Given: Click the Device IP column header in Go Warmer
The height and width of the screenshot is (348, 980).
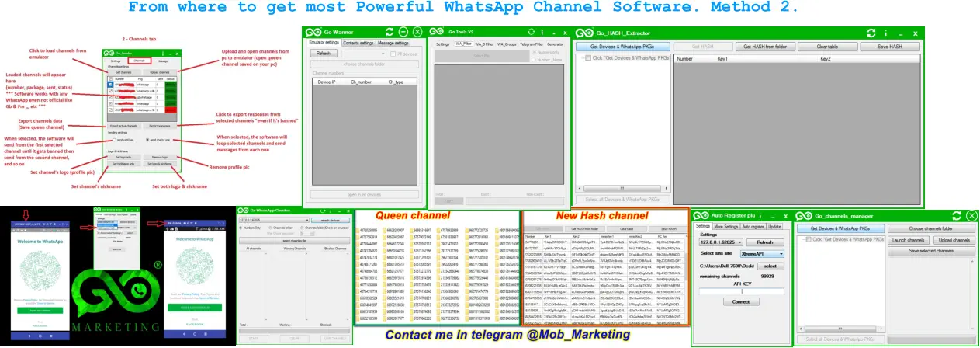Looking at the screenshot, I should pos(327,82).
